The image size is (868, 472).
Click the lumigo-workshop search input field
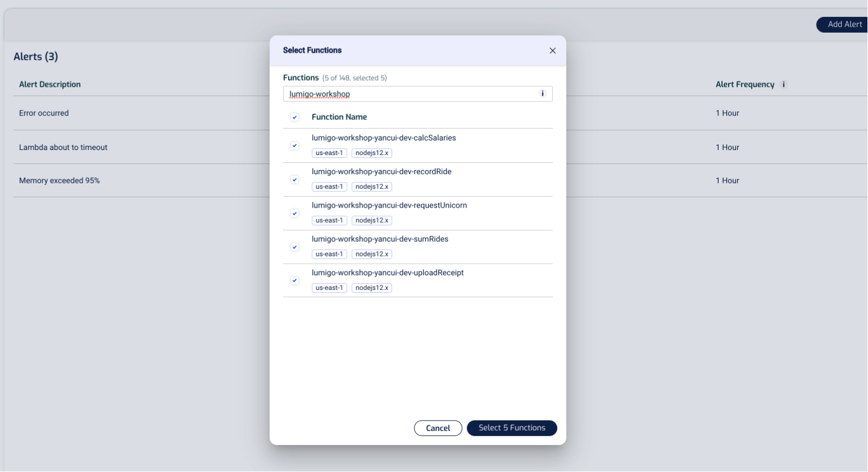[418, 94]
